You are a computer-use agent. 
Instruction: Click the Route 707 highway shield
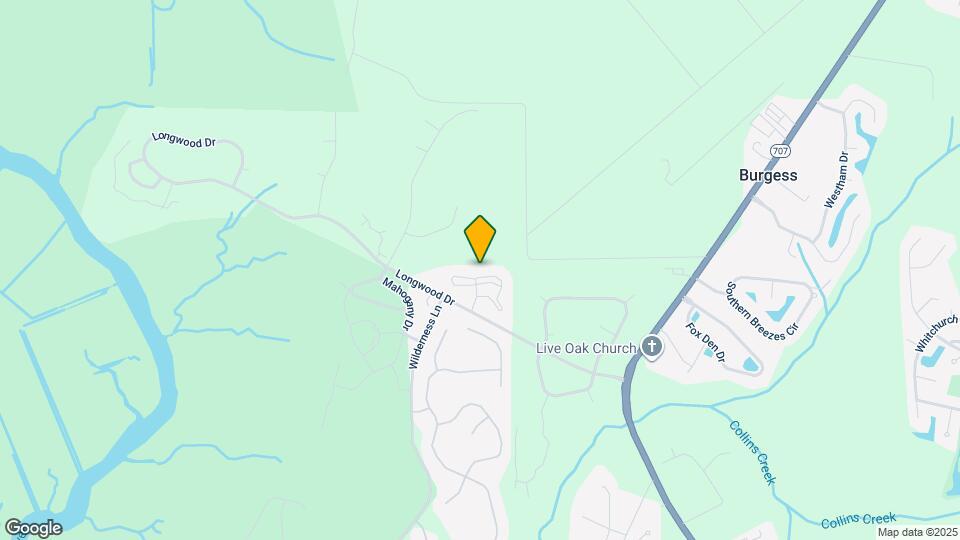pyautogui.click(x=780, y=151)
